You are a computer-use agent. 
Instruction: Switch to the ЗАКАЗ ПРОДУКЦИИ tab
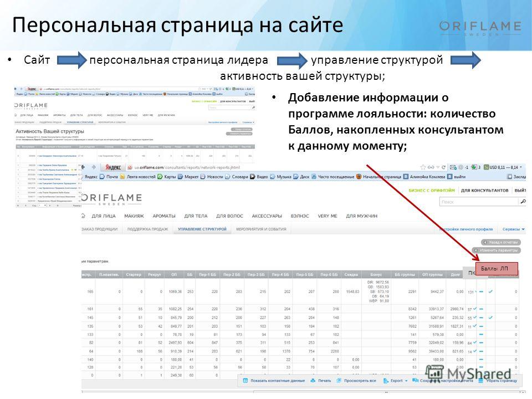99,229
